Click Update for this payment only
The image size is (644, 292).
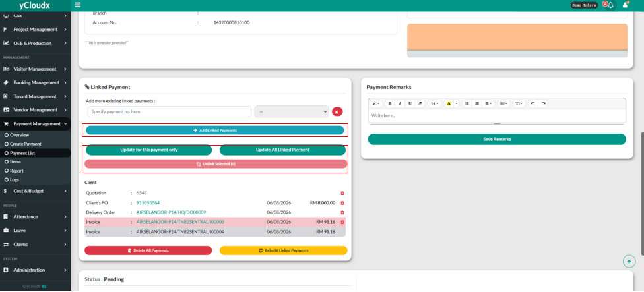(x=148, y=150)
